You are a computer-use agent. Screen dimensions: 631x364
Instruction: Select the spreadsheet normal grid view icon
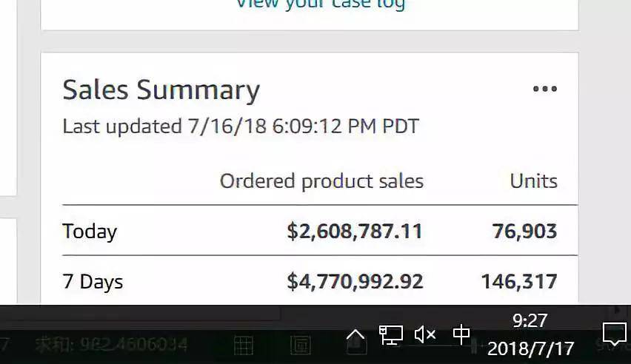click(x=244, y=345)
